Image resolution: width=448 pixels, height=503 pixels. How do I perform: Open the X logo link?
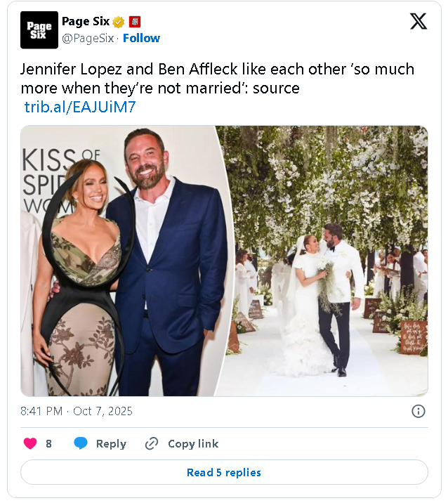click(x=418, y=22)
